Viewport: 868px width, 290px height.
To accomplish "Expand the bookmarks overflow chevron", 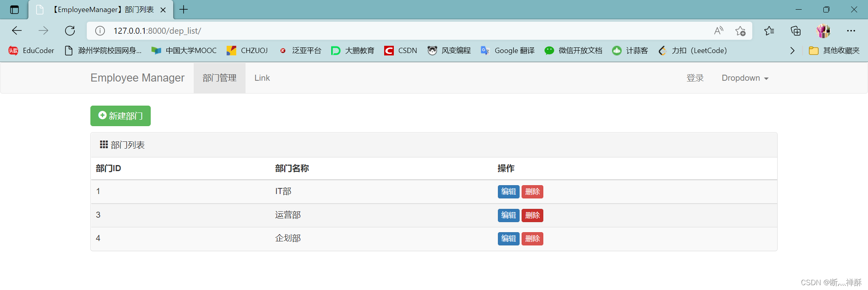I will [792, 51].
